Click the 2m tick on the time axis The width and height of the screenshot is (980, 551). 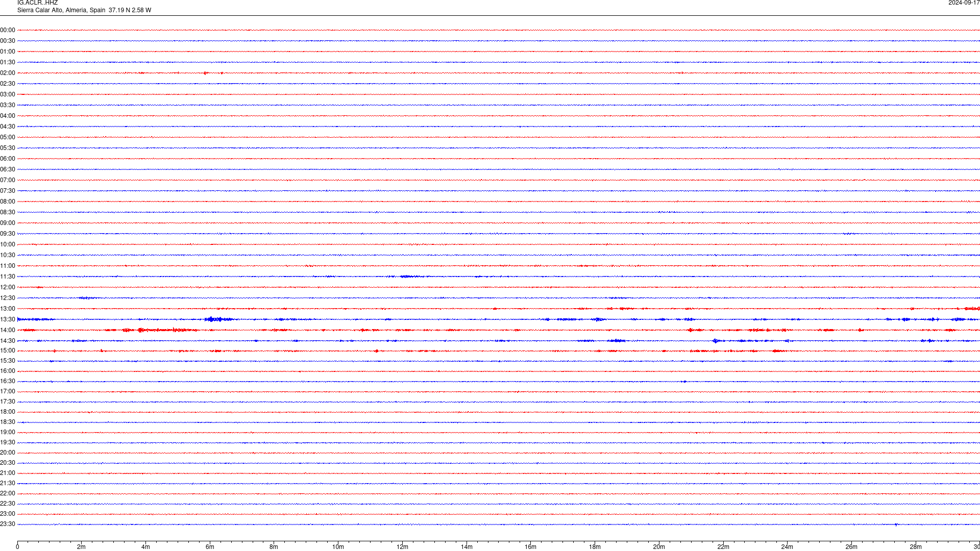pyautogui.click(x=82, y=547)
